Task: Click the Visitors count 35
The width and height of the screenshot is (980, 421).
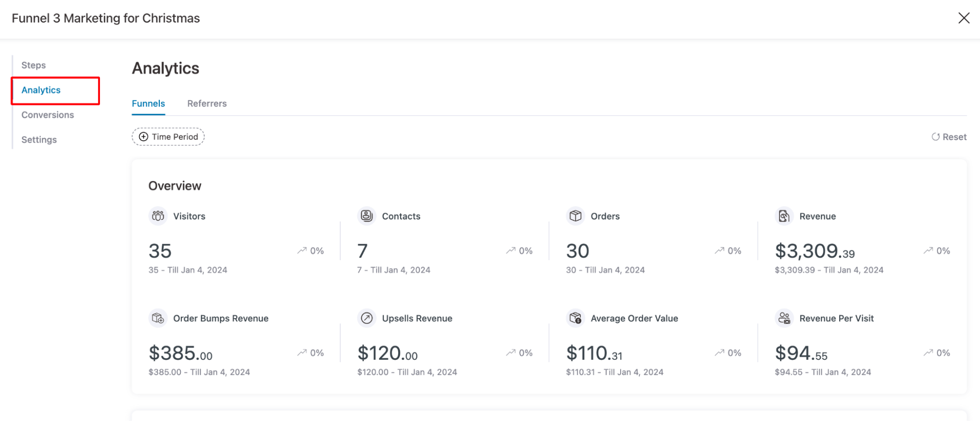Action: (160, 251)
